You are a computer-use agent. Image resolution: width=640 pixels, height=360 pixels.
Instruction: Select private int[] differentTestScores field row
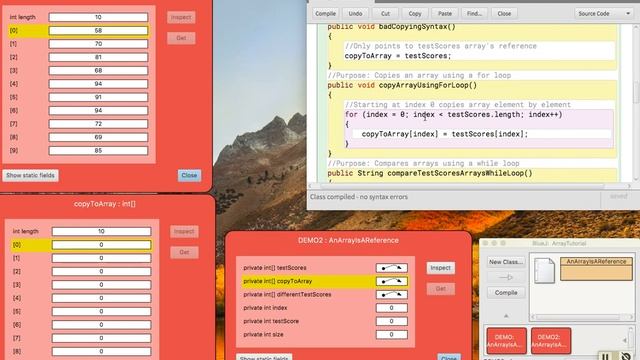(325, 294)
